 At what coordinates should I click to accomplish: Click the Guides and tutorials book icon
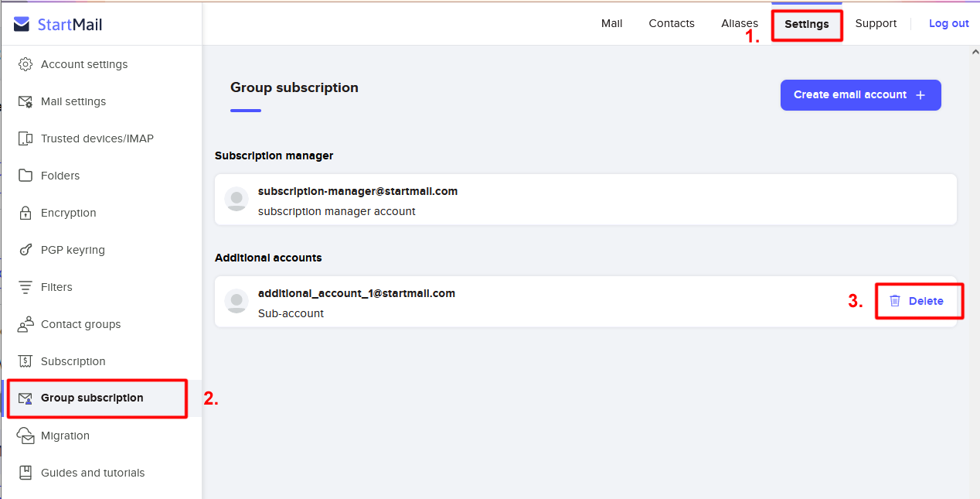click(26, 473)
